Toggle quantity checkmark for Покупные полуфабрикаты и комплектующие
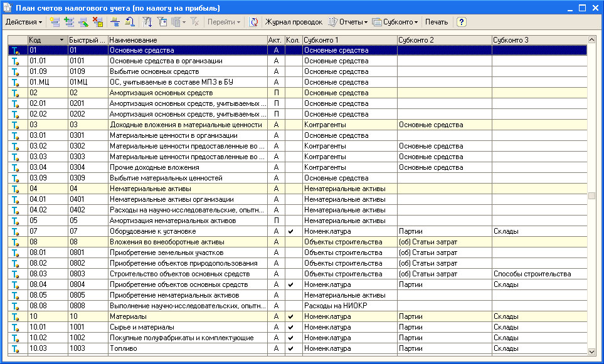 pyautogui.click(x=291, y=338)
